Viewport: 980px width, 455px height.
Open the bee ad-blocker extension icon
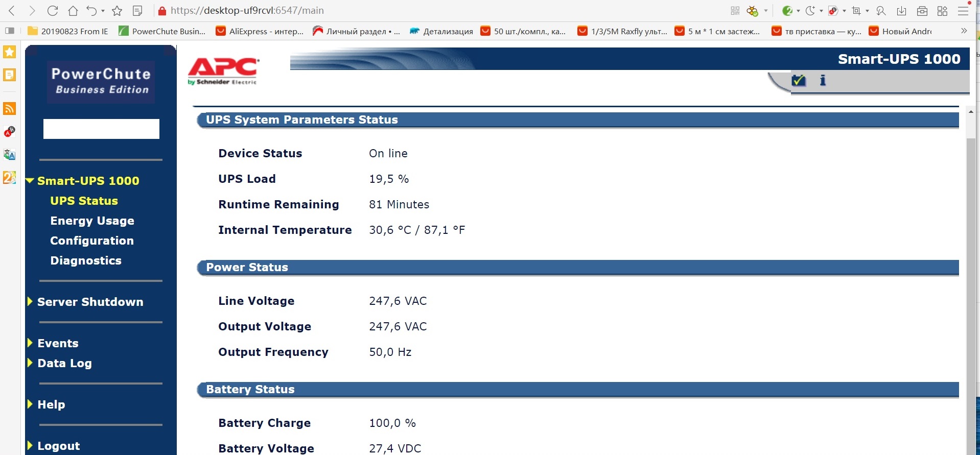753,11
